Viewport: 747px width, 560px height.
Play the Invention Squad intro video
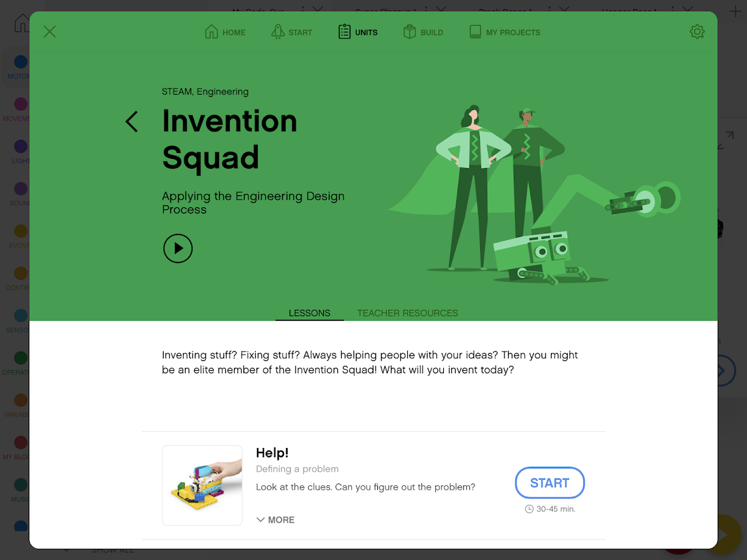178,248
